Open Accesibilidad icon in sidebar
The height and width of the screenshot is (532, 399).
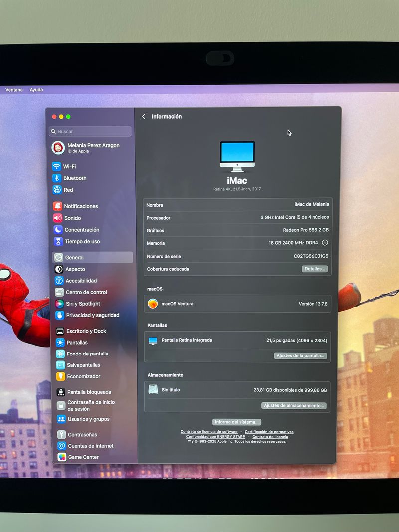tap(59, 281)
